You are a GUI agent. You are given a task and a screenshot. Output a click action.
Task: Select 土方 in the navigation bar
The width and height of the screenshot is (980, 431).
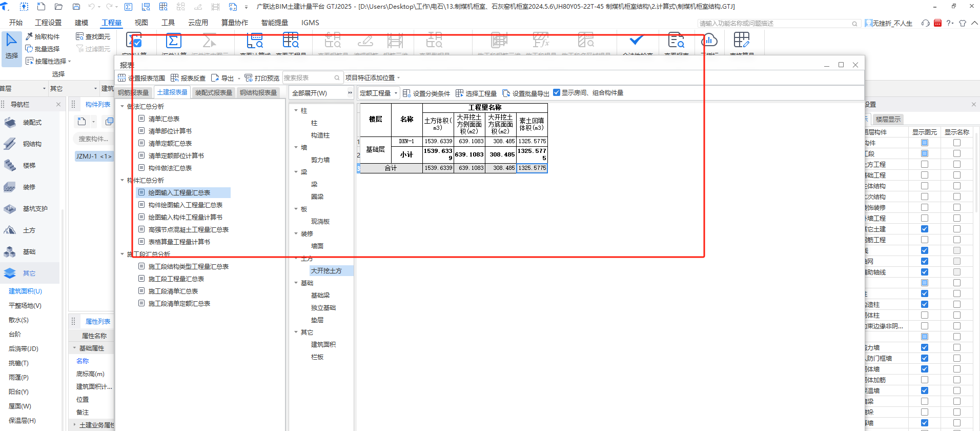[30, 230]
